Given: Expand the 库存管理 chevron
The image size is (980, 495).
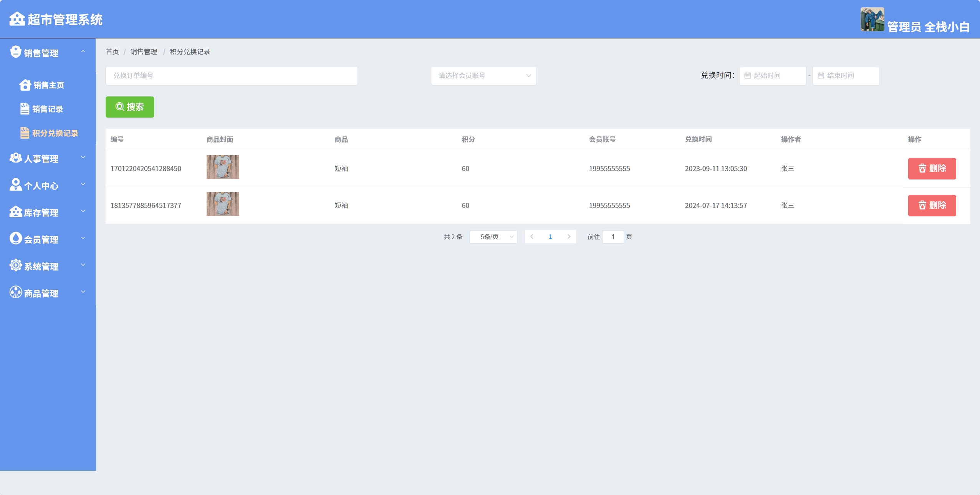Looking at the screenshot, I should click(83, 211).
